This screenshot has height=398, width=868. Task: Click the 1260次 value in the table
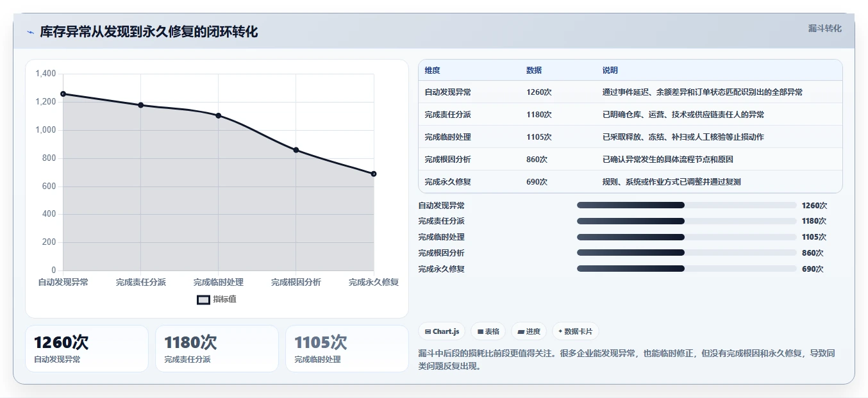[x=539, y=92]
